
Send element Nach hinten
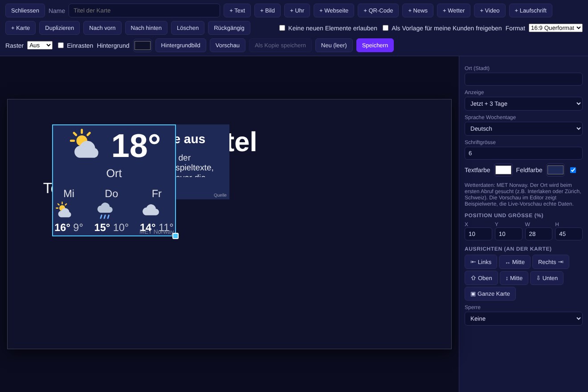click(146, 28)
